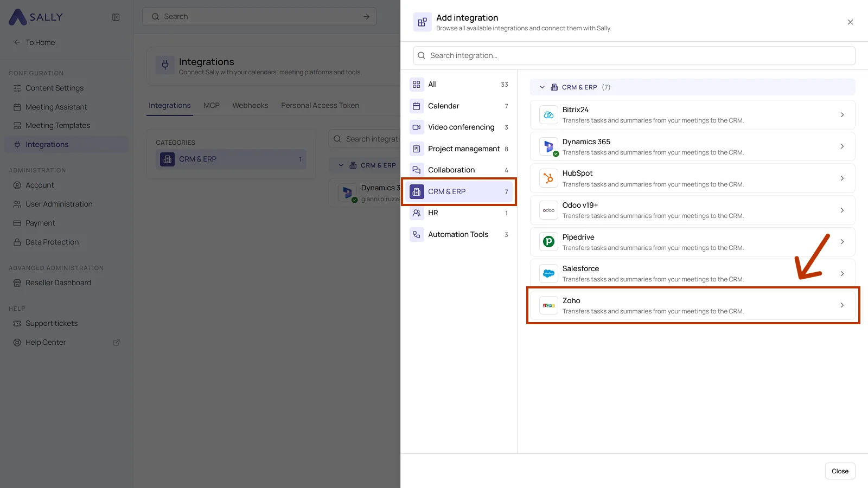Click the Dynamics 365 logo icon
This screenshot has height=488, width=868.
(548, 146)
